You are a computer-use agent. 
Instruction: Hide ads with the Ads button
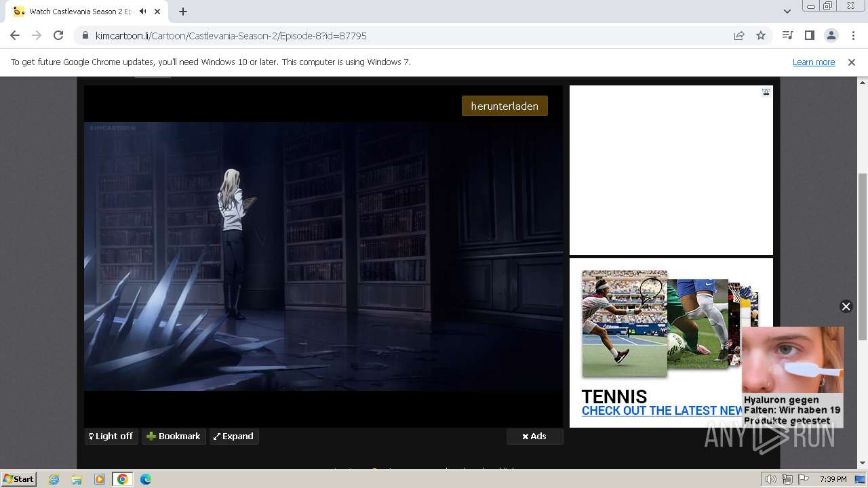[x=534, y=436]
